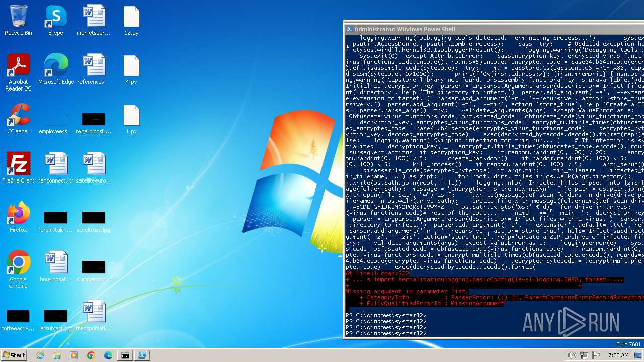The height and width of the screenshot is (362, 644).
Task: Open Internet Explorer from taskbar
Action: click(x=40, y=355)
